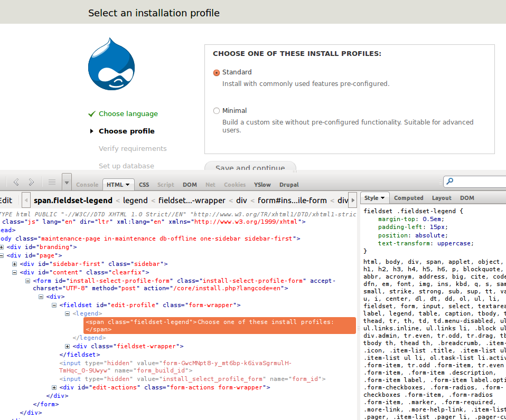Screen dimensions: 506x420
Task: Switch to the Console tab
Action: tap(87, 184)
